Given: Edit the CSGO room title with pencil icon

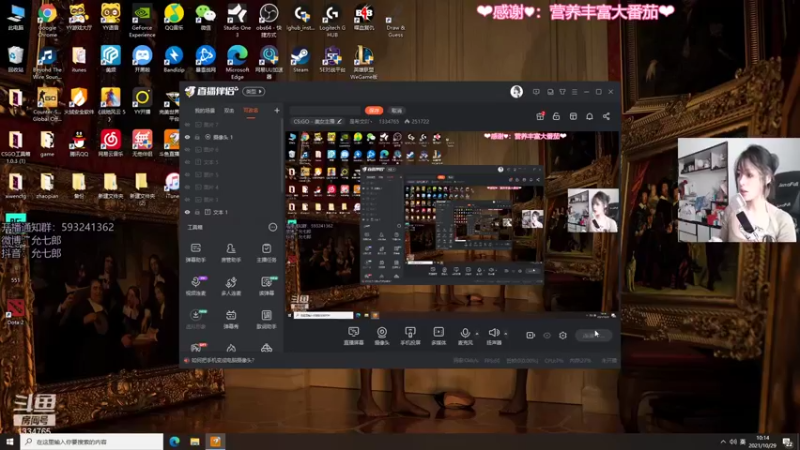Looking at the screenshot, I should (x=339, y=121).
